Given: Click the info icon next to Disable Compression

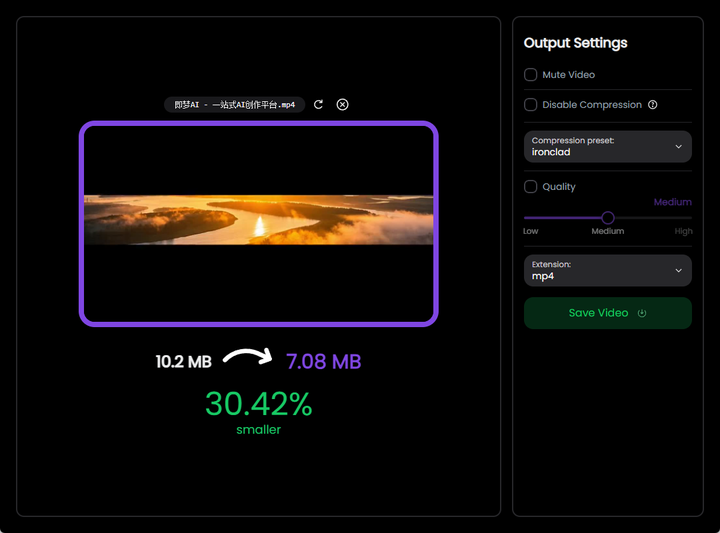Looking at the screenshot, I should coord(652,105).
